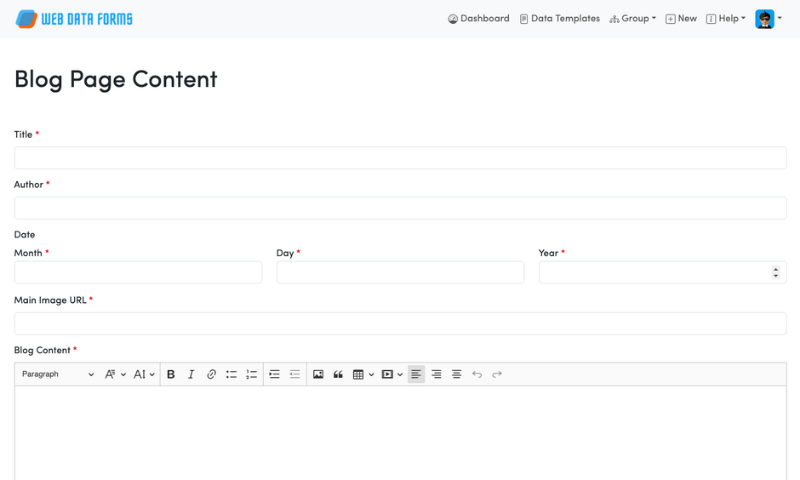Viewport: 800px width, 480px height.
Task: Increase indent of the paragraph
Action: pyautogui.click(x=274, y=374)
